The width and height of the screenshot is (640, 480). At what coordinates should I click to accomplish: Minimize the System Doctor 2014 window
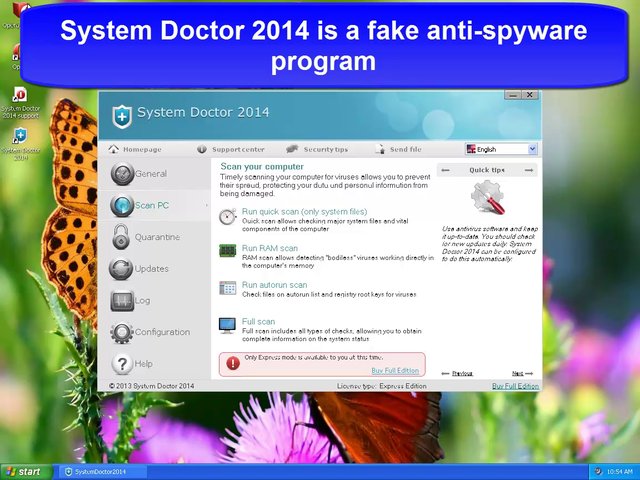[x=513, y=95]
